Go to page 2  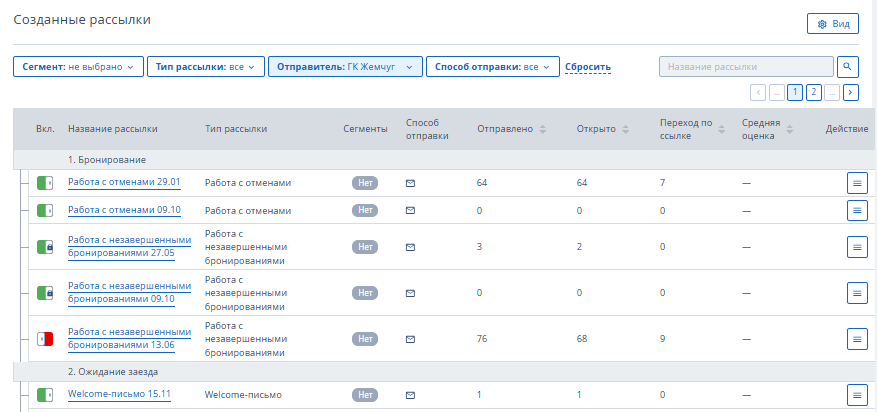(x=814, y=92)
